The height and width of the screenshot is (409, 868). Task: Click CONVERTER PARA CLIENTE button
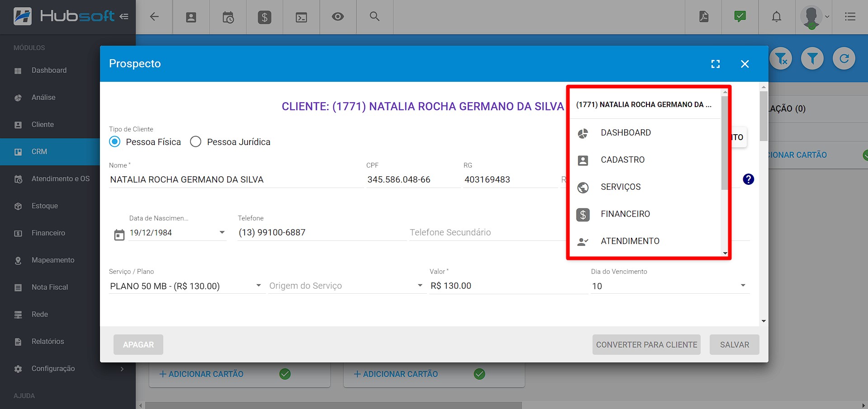(x=646, y=345)
